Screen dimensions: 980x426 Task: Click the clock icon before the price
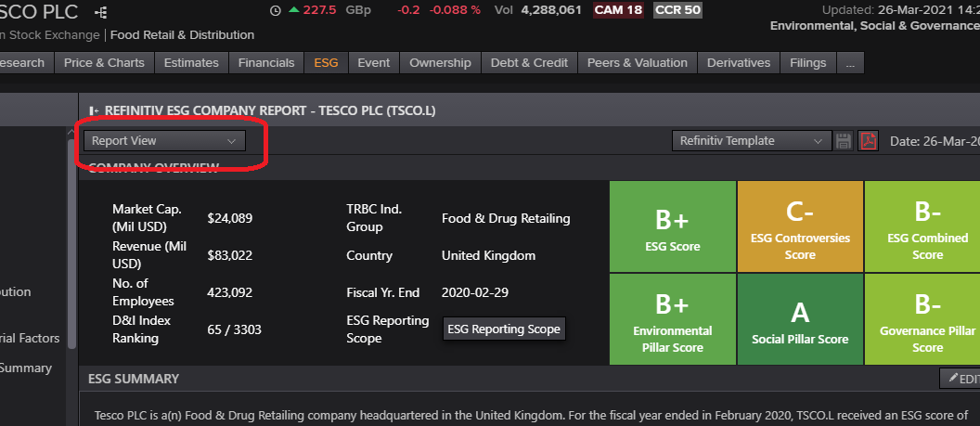tap(275, 10)
